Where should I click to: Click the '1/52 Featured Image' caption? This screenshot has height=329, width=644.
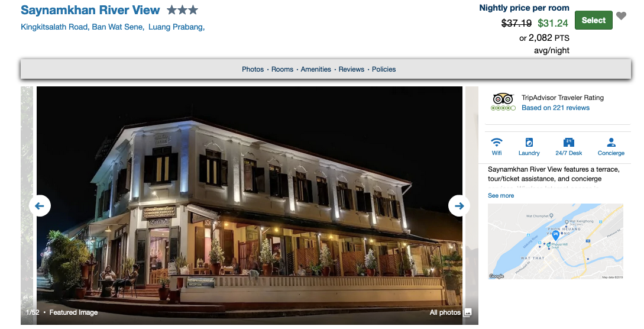tap(62, 312)
